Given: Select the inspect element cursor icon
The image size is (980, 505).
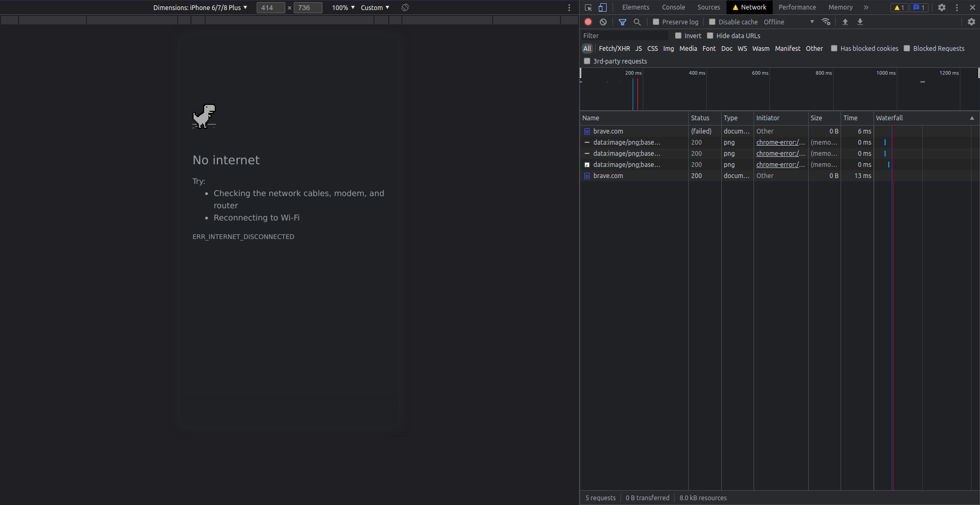Looking at the screenshot, I should [588, 7].
